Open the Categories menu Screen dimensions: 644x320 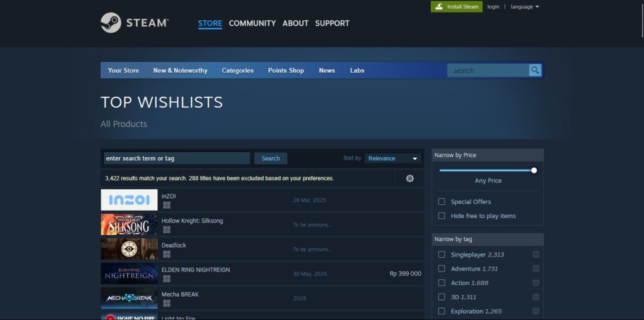(x=237, y=70)
